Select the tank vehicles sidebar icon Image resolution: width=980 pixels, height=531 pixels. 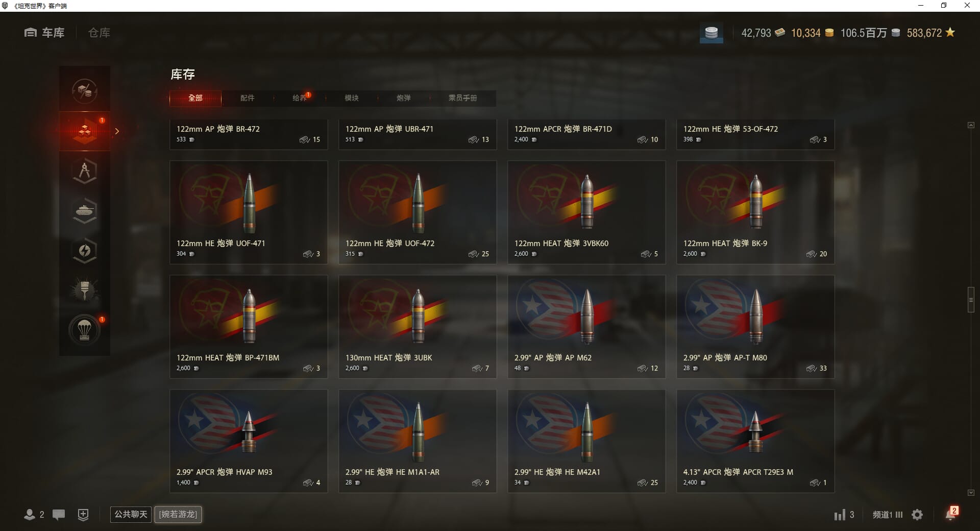85,211
